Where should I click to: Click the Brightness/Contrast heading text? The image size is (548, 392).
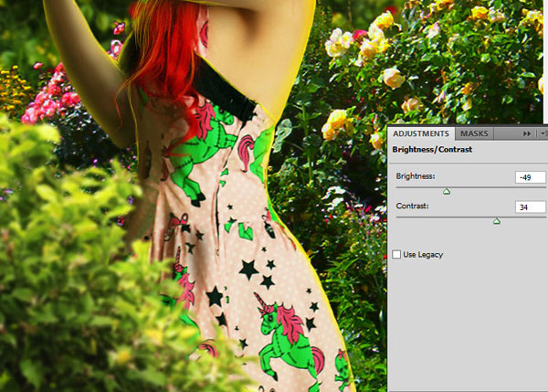click(432, 149)
